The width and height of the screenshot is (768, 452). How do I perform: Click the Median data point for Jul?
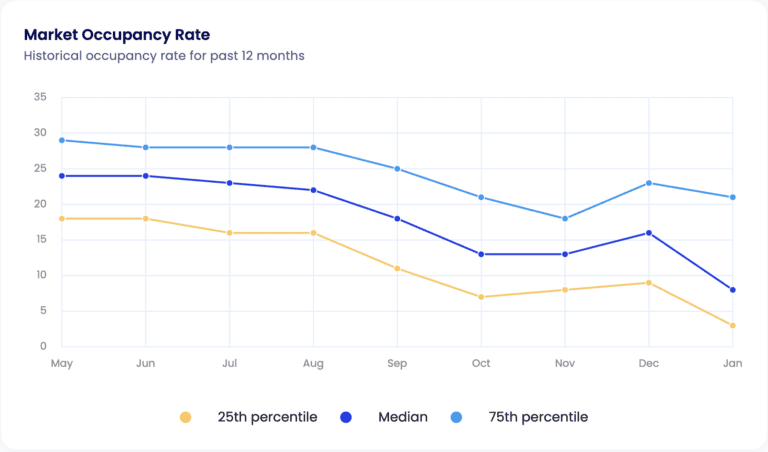click(229, 183)
